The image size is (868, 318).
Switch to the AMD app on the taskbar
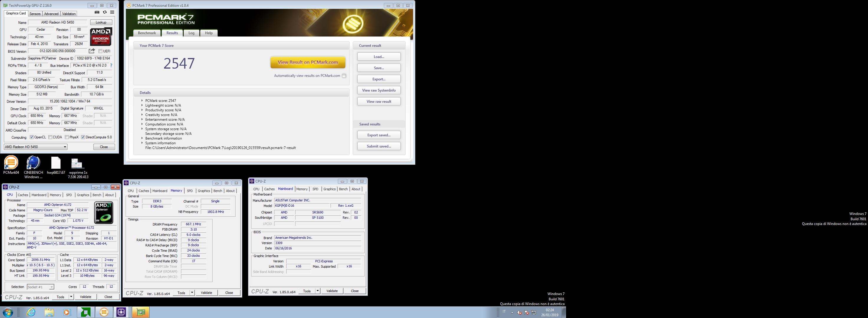click(x=86, y=312)
